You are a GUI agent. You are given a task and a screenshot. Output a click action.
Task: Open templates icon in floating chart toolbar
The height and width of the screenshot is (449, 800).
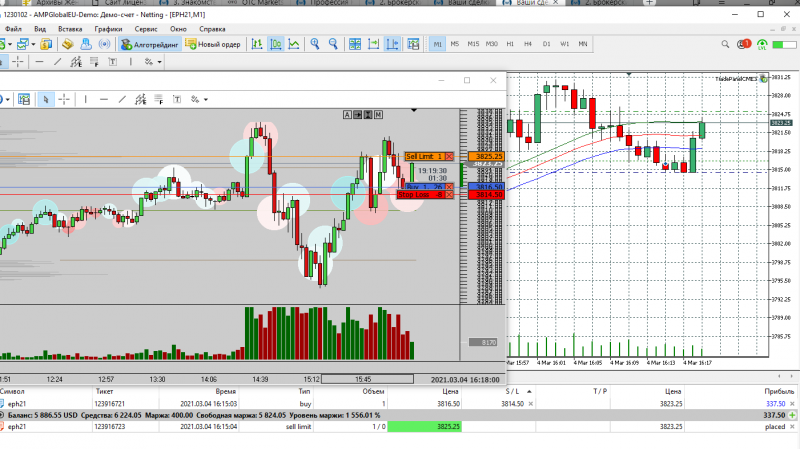point(24,99)
